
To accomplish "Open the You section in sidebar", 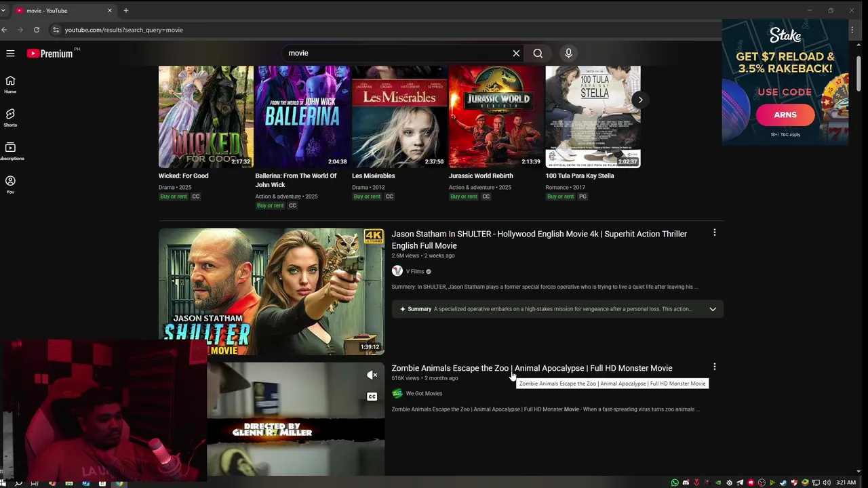I will click(10, 184).
